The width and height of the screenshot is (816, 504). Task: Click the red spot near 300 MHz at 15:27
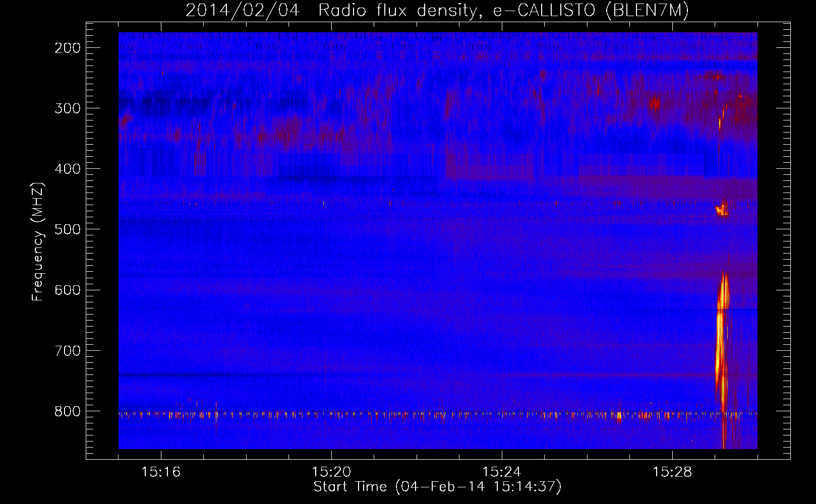655,103
